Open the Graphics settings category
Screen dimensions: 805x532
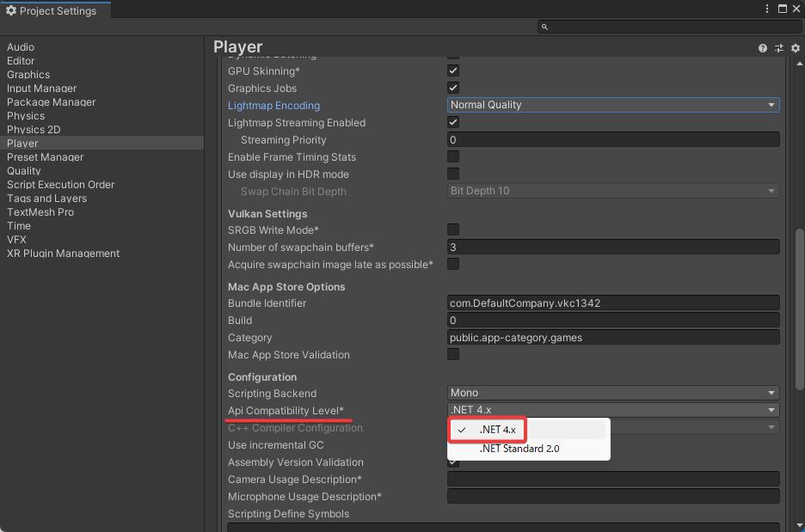(x=28, y=75)
